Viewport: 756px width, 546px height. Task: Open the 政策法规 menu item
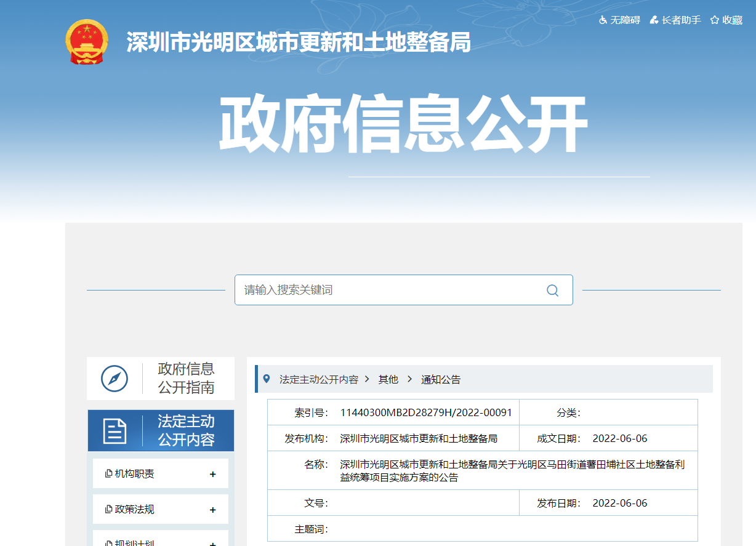tap(134, 510)
